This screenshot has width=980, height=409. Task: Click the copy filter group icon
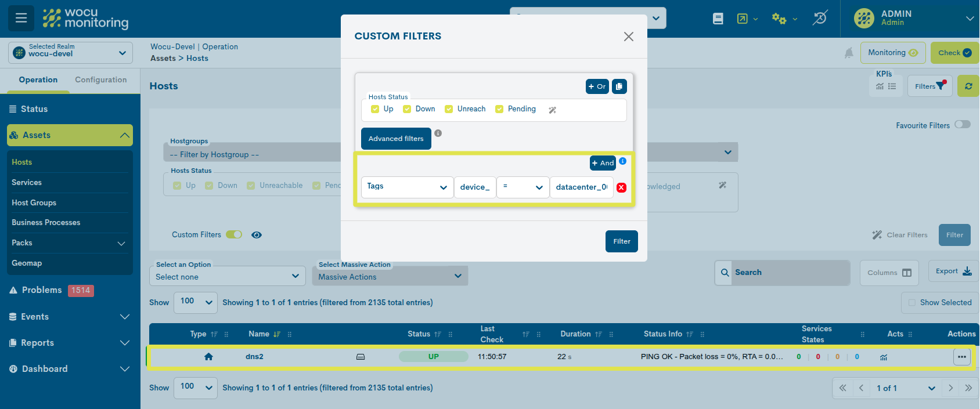tap(619, 86)
